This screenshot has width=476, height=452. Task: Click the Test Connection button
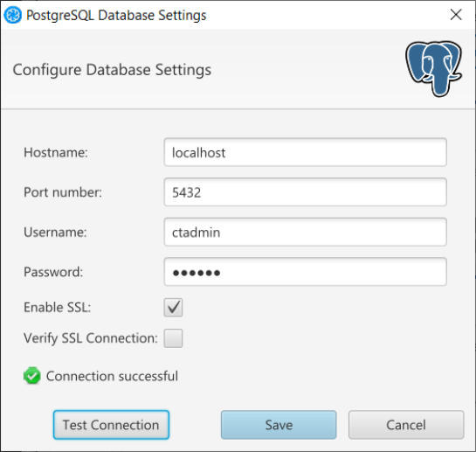(x=111, y=425)
